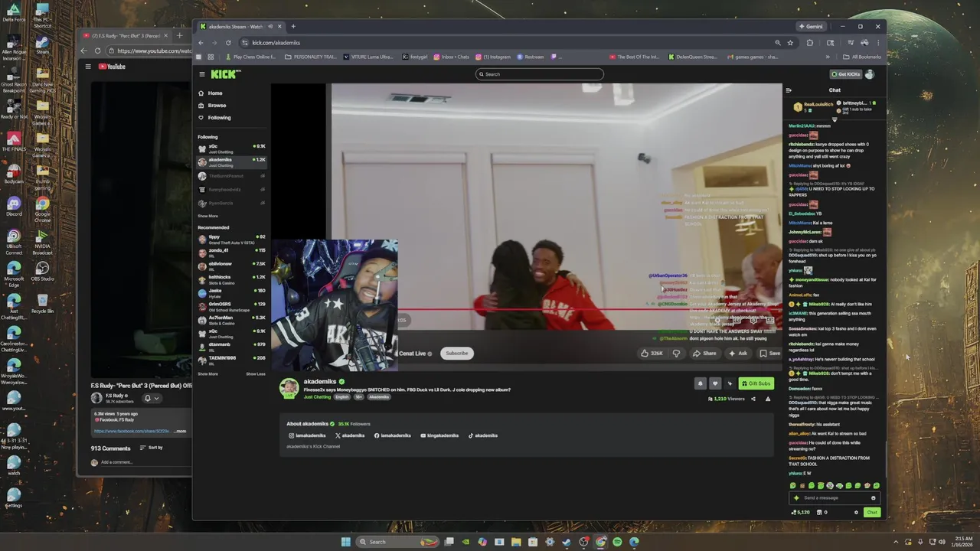Click the Gift Subs button
Screen dimensions: 980x551
click(x=756, y=384)
